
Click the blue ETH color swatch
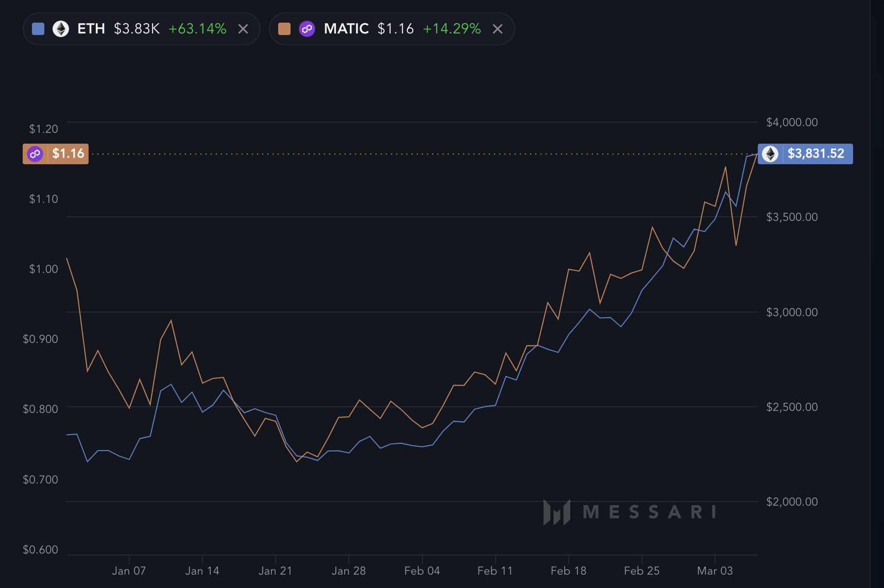38,29
